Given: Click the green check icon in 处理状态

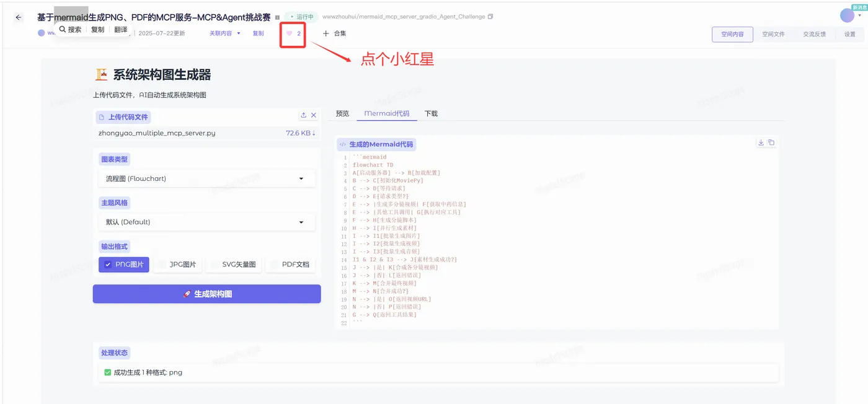Looking at the screenshot, I should tap(108, 372).
